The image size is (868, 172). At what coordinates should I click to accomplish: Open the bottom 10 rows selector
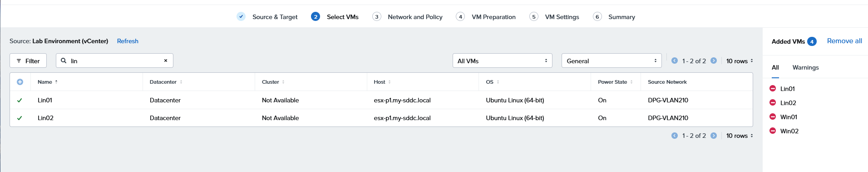tap(740, 136)
